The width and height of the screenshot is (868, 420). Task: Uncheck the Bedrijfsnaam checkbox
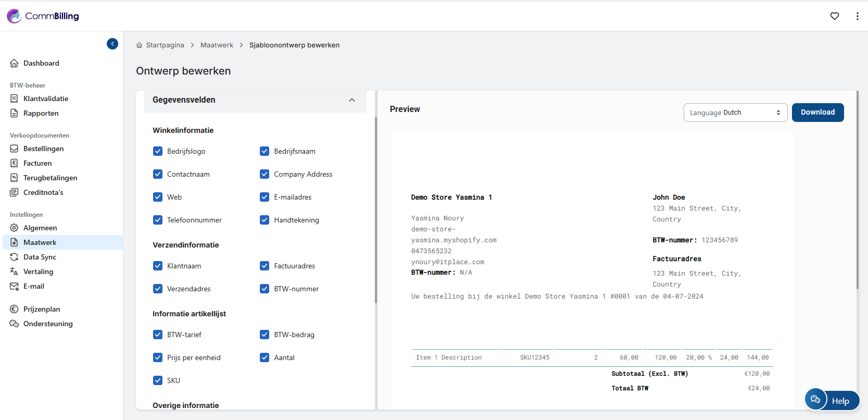[x=265, y=151]
